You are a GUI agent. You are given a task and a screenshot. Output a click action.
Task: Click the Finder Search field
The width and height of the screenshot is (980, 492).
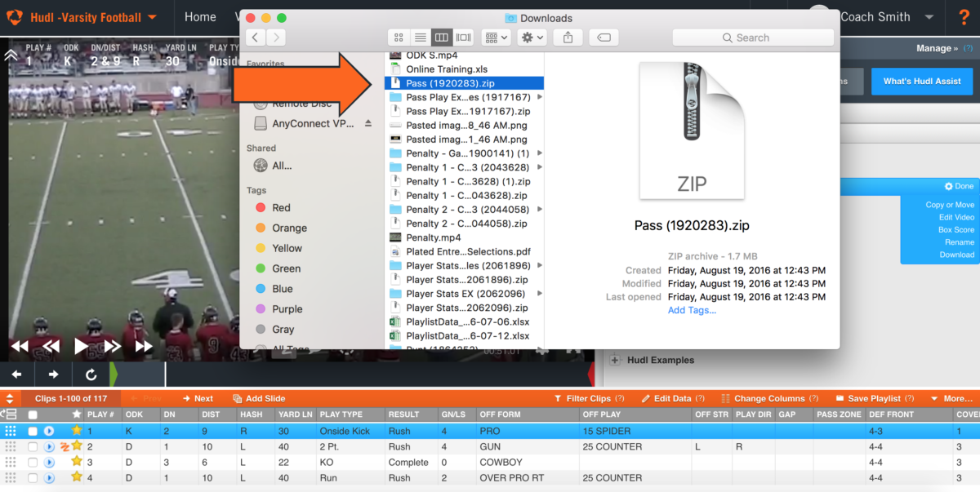pos(751,38)
